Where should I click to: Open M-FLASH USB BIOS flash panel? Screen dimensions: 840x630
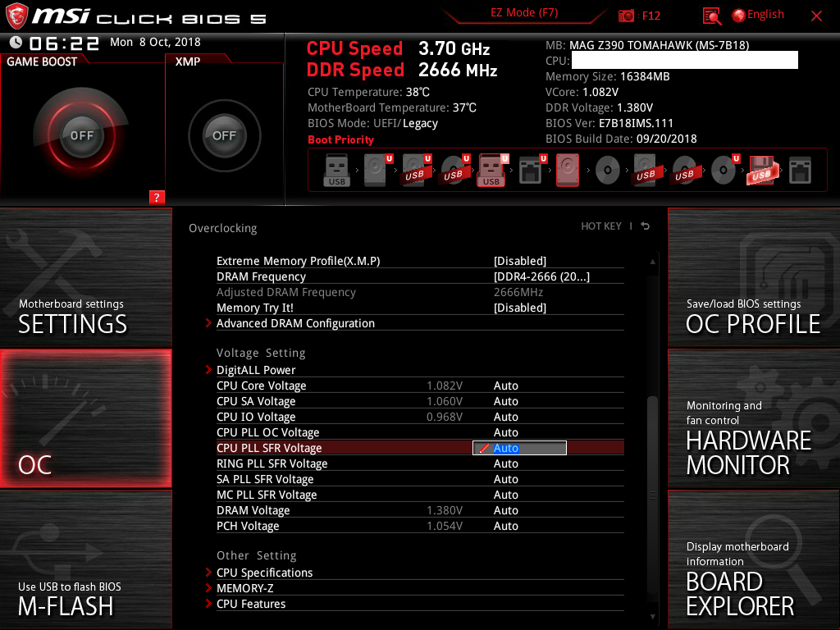point(85,559)
